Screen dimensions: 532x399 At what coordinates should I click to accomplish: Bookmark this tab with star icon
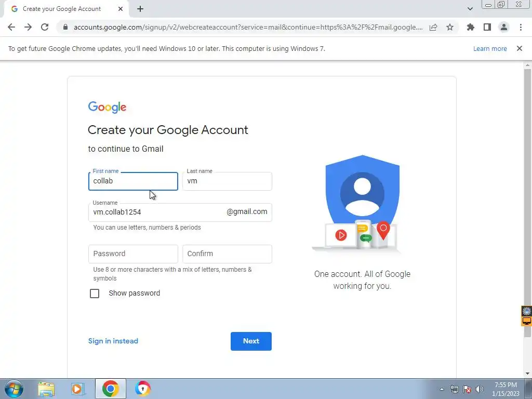[450, 27]
